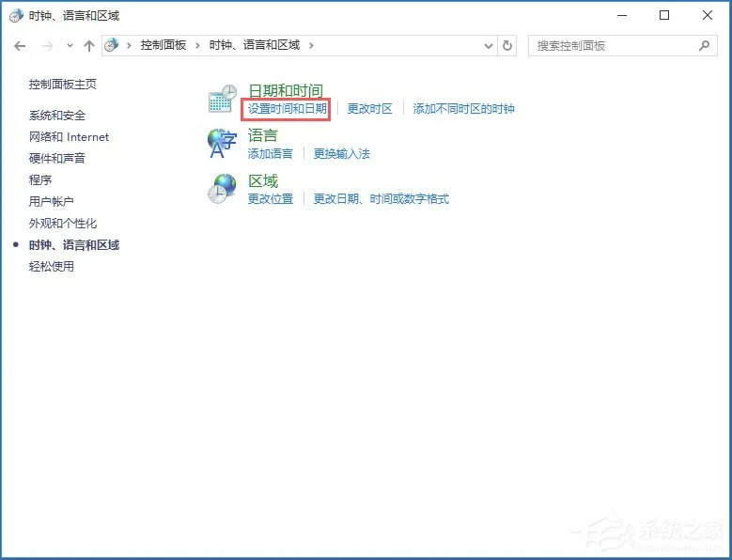The width and height of the screenshot is (732, 560).
Task: Open 设置时间和日期 link
Action: 287,109
